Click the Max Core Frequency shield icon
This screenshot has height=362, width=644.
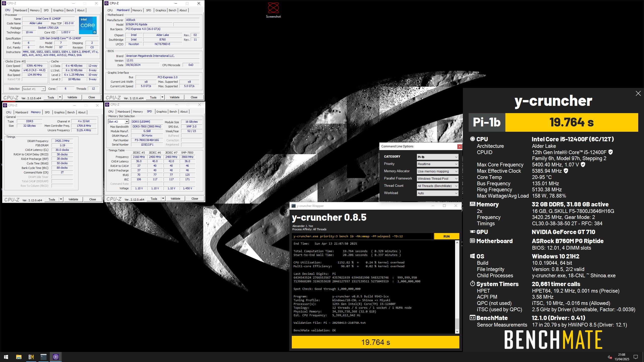[583, 164]
